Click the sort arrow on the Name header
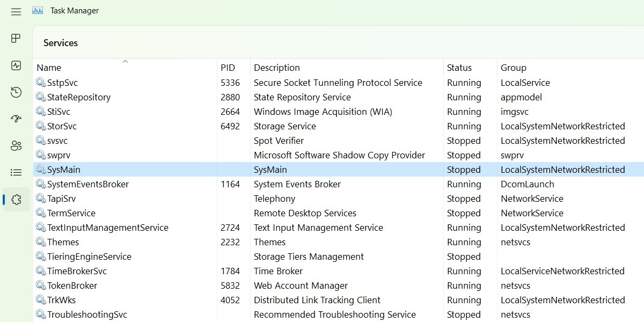644x322 pixels. pos(125,62)
